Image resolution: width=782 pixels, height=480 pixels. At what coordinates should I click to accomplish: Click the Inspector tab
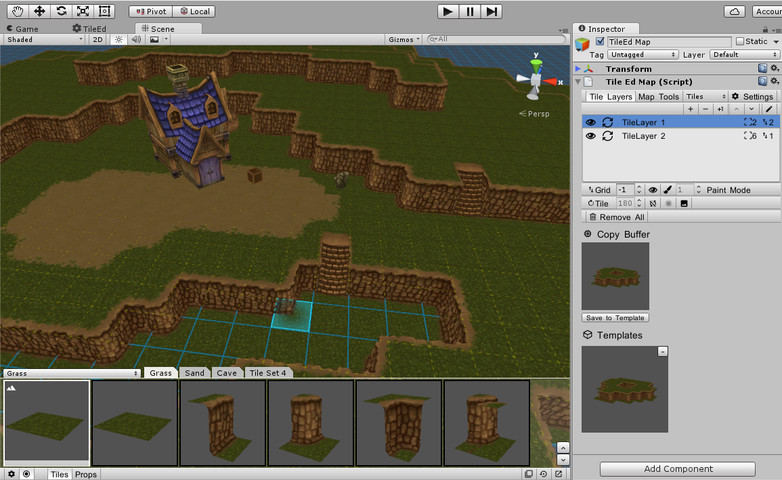tap(606, 29)
